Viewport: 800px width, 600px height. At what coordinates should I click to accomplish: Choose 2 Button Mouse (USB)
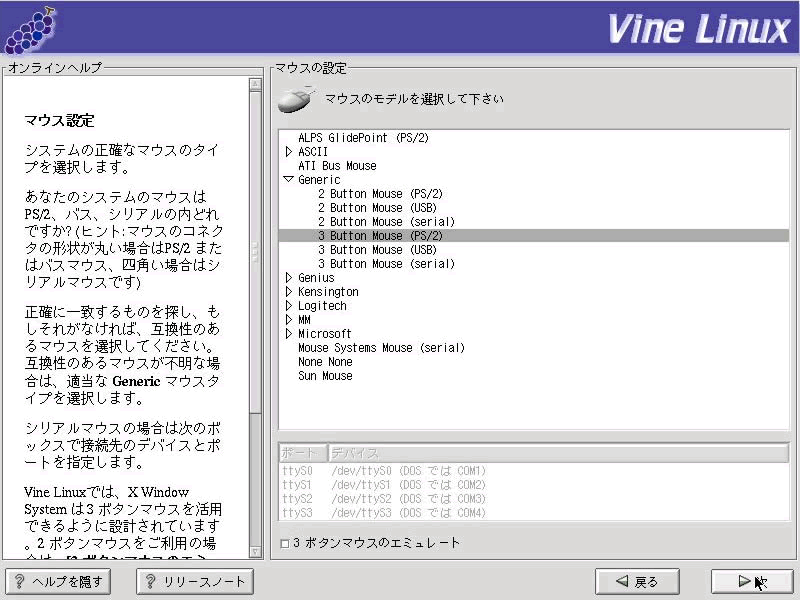[x=378, y=208]
